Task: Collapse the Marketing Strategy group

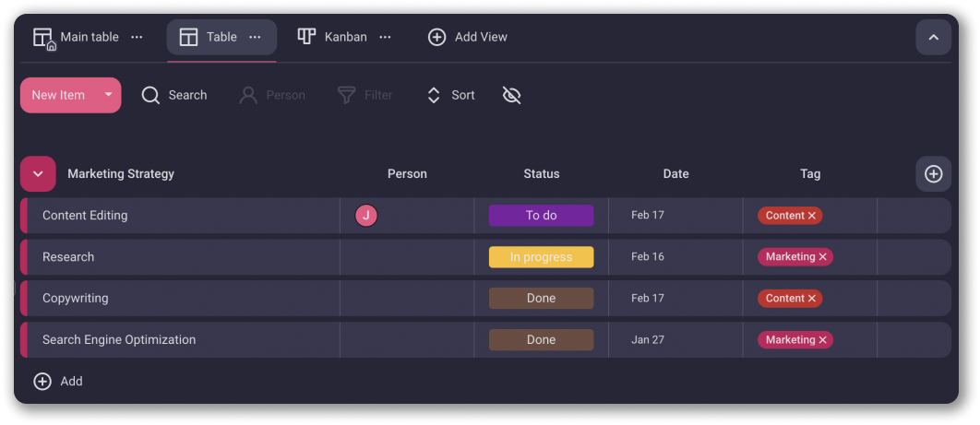Action: [38, 174]
